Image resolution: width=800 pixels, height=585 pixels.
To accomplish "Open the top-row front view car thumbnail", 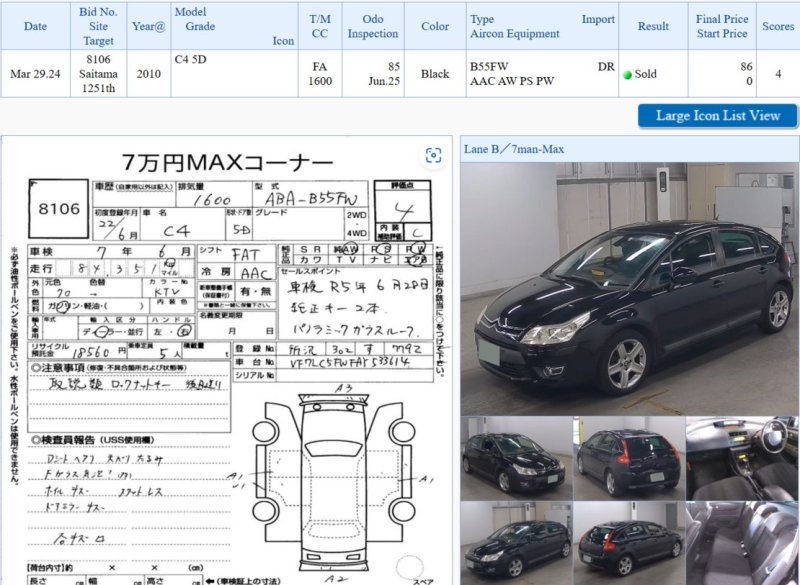I will (516, 459).
